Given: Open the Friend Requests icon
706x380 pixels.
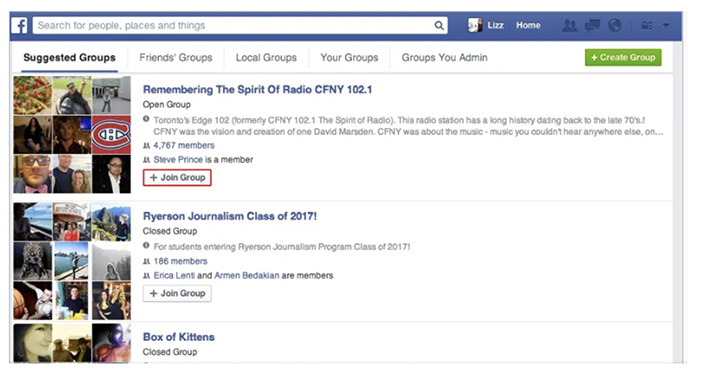Looking at the screenshot, I should 570,26.
